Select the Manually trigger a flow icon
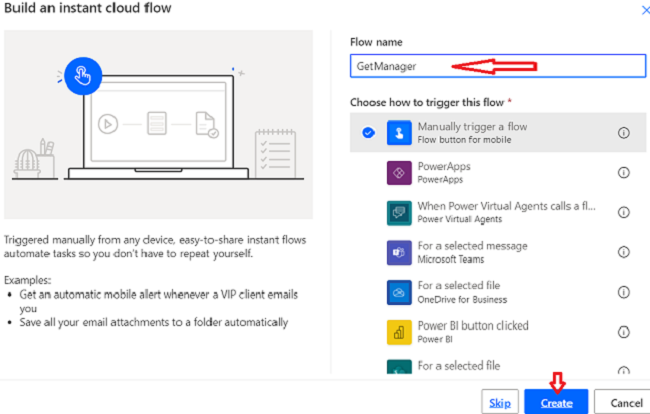Image resolution: width=650 pixels, height=414 pixels. (399, 133)
